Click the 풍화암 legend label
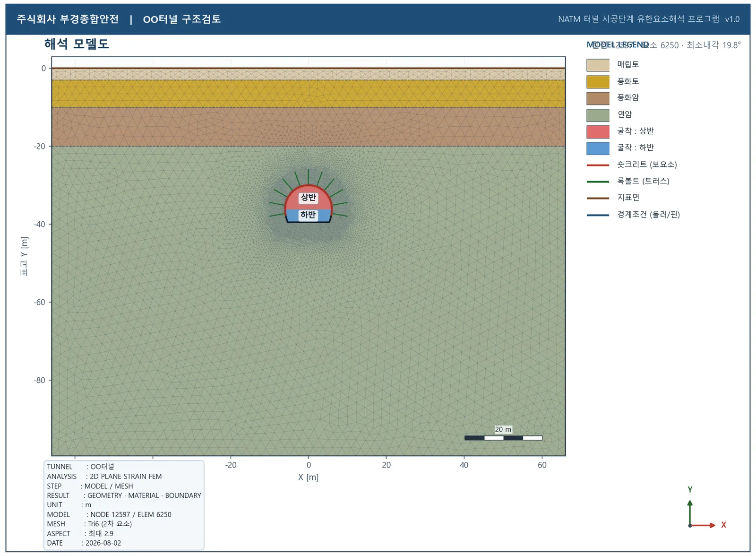The height and width of the screenshot is (556, 756). click(x=628, y=97)
